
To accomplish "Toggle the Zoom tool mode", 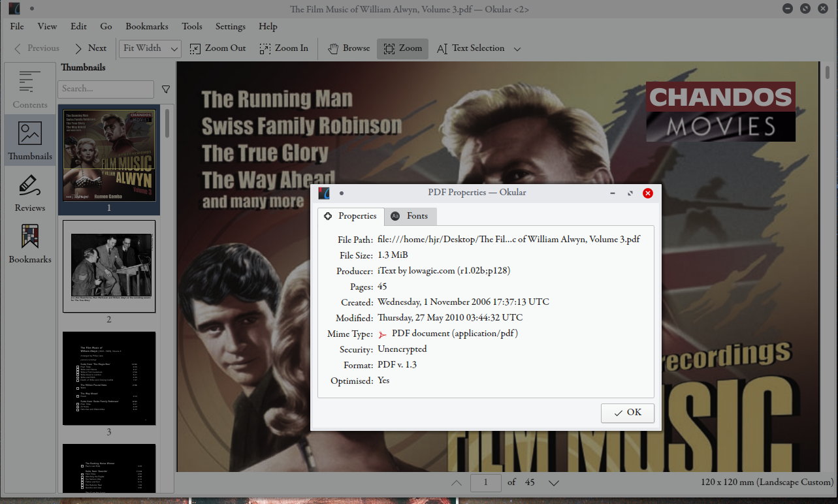I will tap(402, 48).
